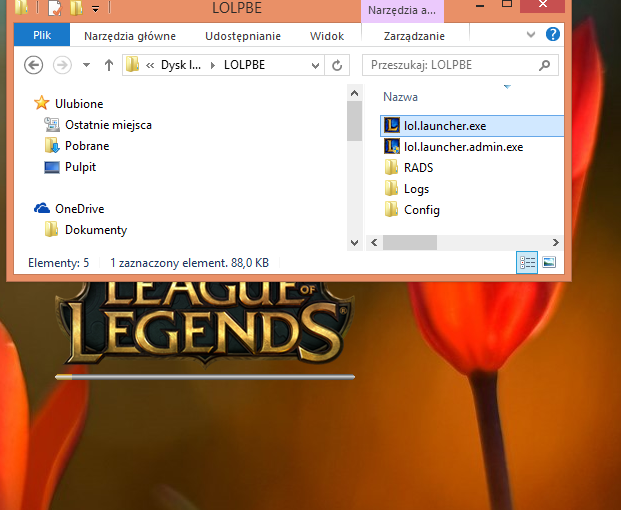The width and height of the screenshot is (621, 510).
Task: Open Customize Quick Access Toolbar dropdown
Action: [95, 9]
